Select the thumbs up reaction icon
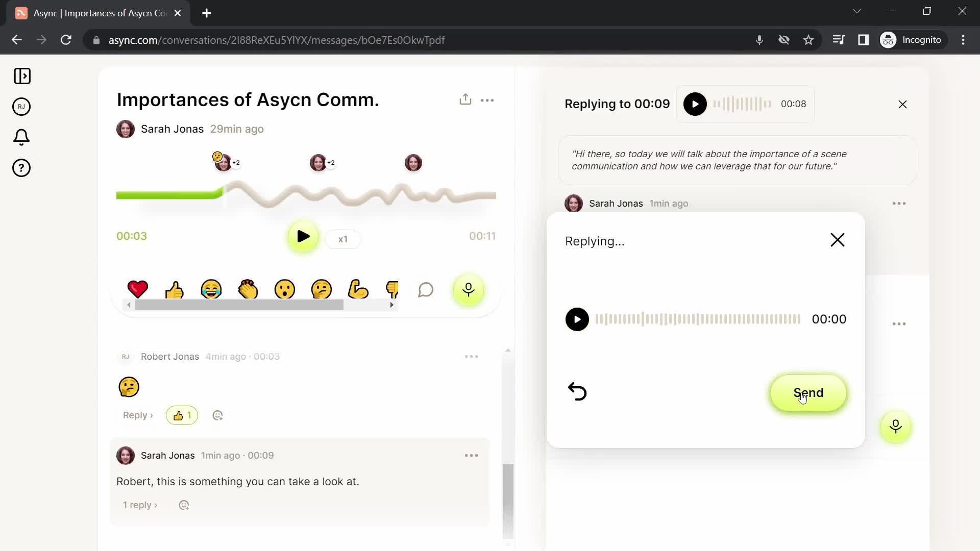Viewport: 980px width, 551px height. tap(175, 289)
